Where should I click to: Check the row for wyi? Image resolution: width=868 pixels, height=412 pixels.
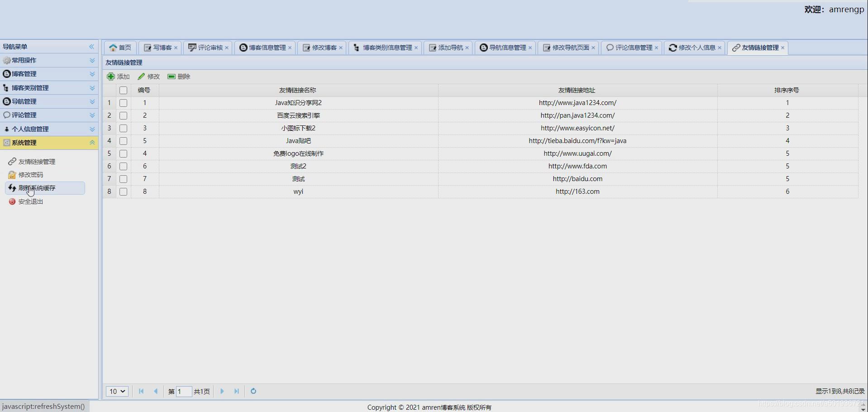pos(123,192)
